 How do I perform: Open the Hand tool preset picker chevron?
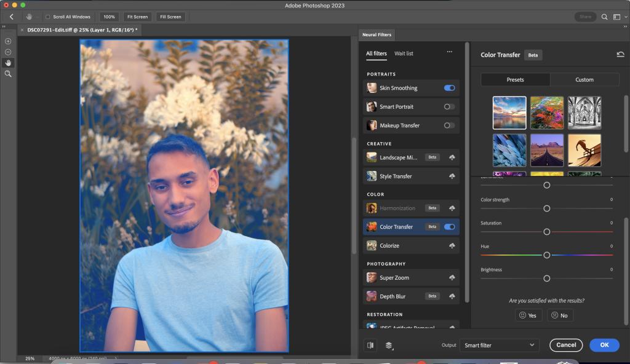point(38,17)
